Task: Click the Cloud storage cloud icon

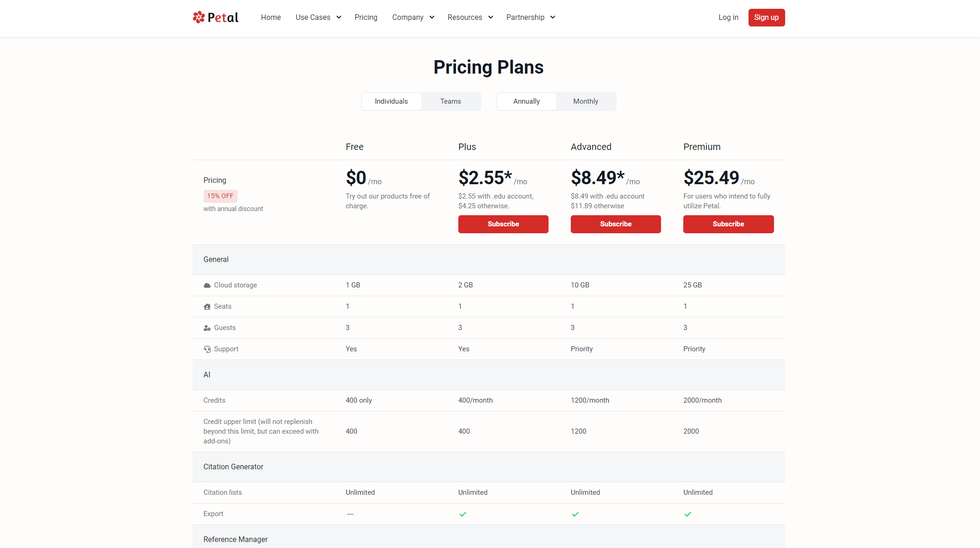Action: pos(207,286)
